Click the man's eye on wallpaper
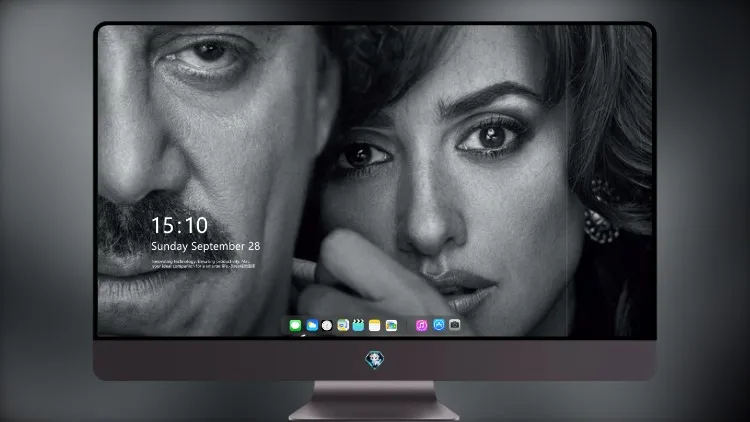This screenshot has height=422, width=750. 207,55
